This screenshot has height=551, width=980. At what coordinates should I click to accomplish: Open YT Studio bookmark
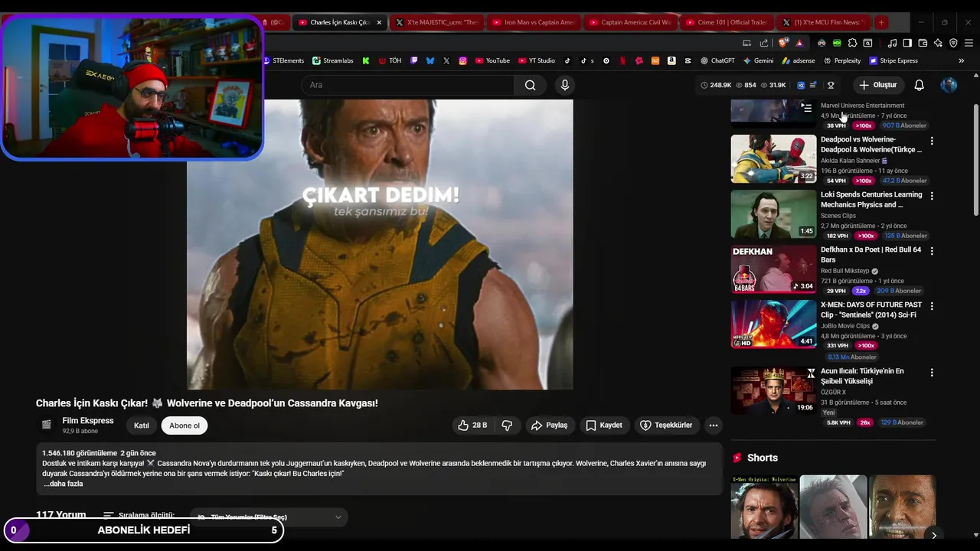click(536, 60)
